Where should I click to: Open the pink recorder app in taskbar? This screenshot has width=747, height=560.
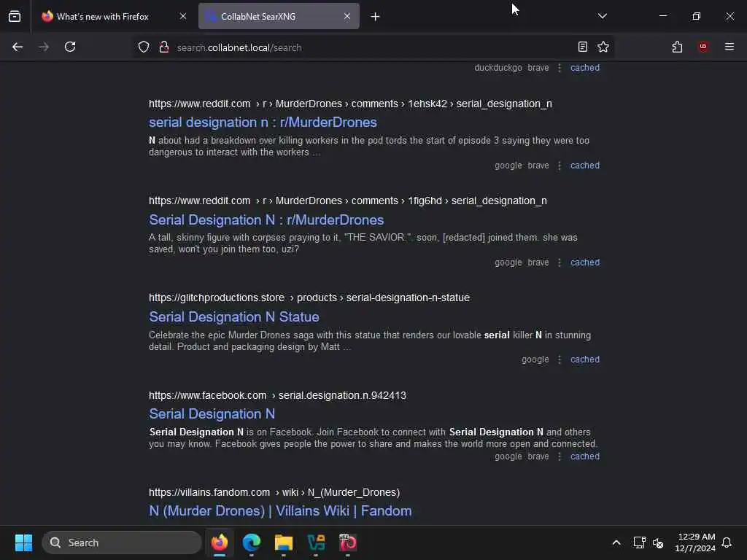coord(348,542)
